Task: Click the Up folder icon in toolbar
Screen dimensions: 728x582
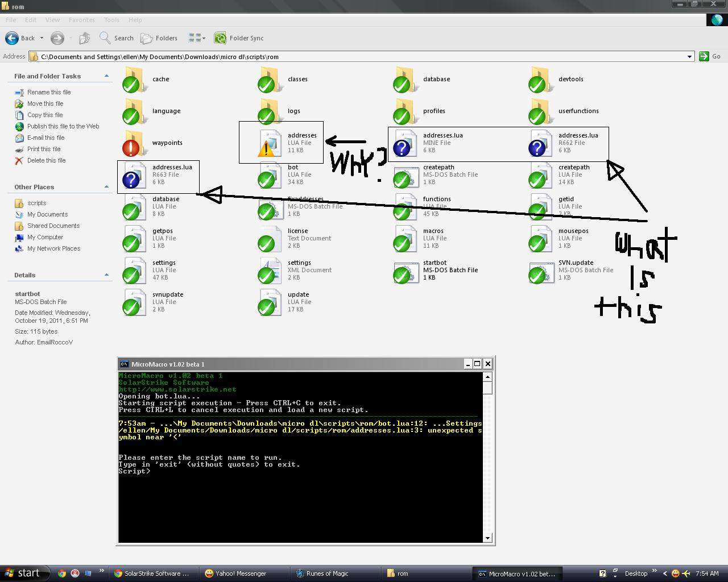Action: coord(85,38)
